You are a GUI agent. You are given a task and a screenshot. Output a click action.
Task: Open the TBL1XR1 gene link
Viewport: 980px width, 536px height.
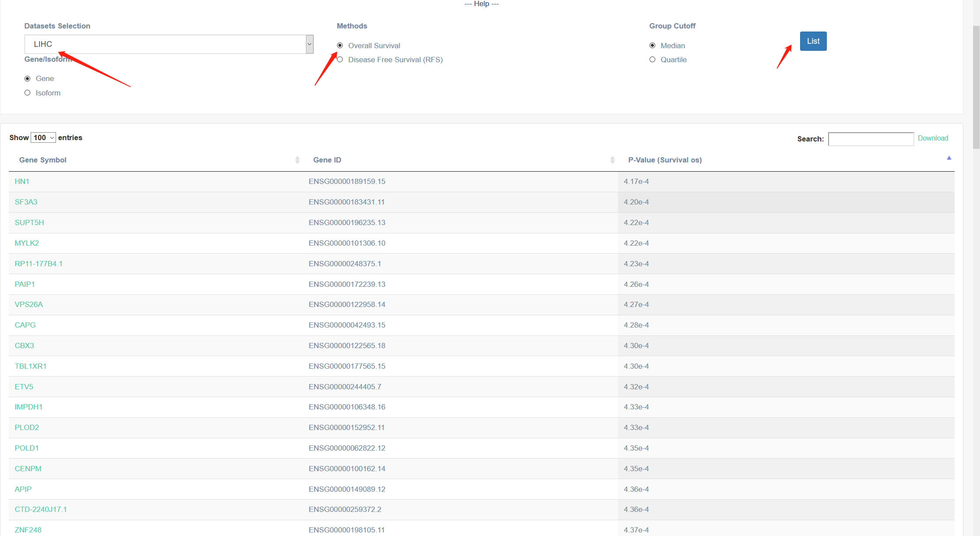click(x=31, y=366)
